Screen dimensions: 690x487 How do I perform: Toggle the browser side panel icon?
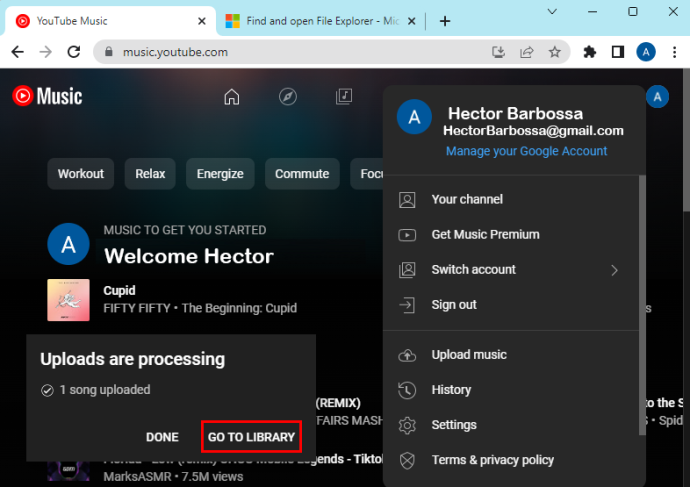pyautogui.click(x=618, y=52)
